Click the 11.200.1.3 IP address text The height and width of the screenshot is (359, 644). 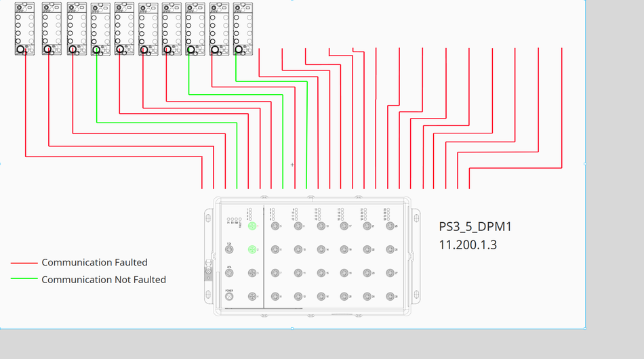(x=468, y=245)
